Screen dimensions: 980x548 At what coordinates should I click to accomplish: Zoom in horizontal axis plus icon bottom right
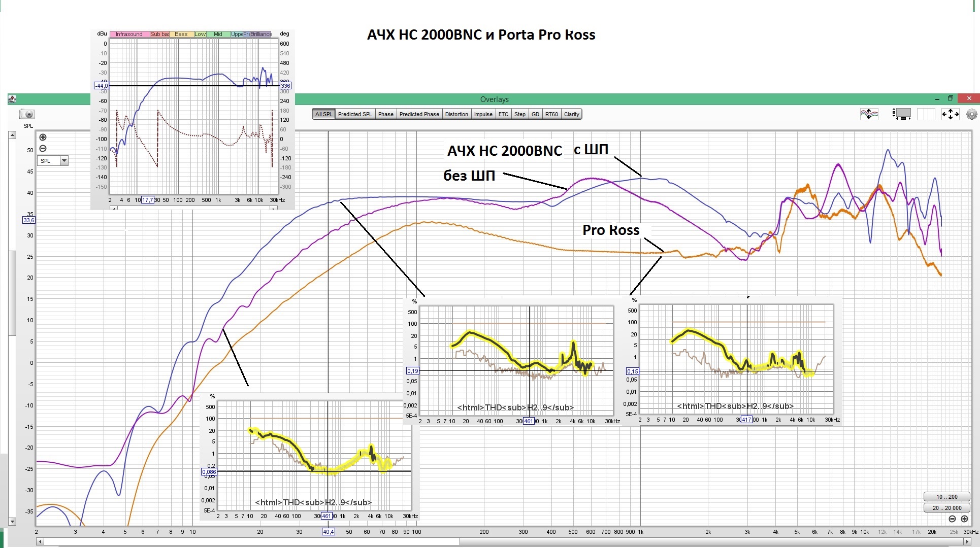[x=964, y=519]
